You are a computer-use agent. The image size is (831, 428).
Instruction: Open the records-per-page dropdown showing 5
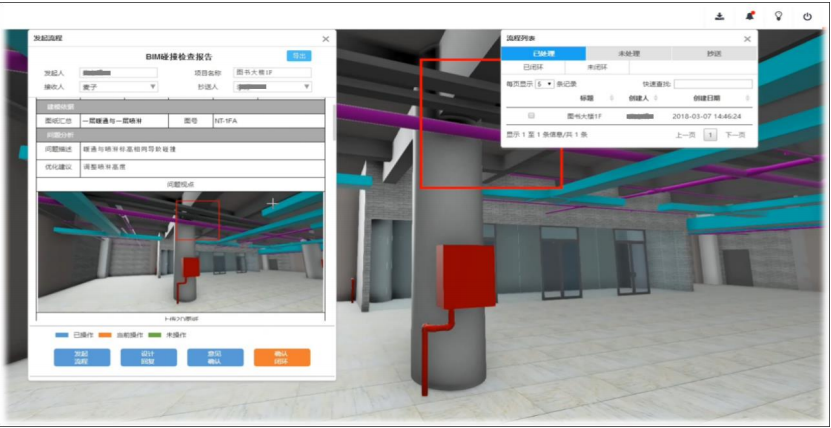pyautogui.click(x=544, y=84)
